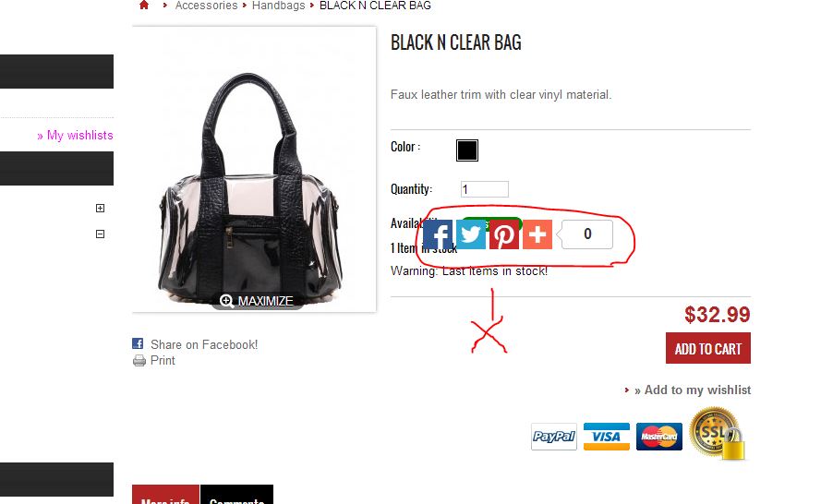Viewport: 821px width, 504px height.
Task: Share via the Twitter bird icon
Action: click(x=471, y=234)
